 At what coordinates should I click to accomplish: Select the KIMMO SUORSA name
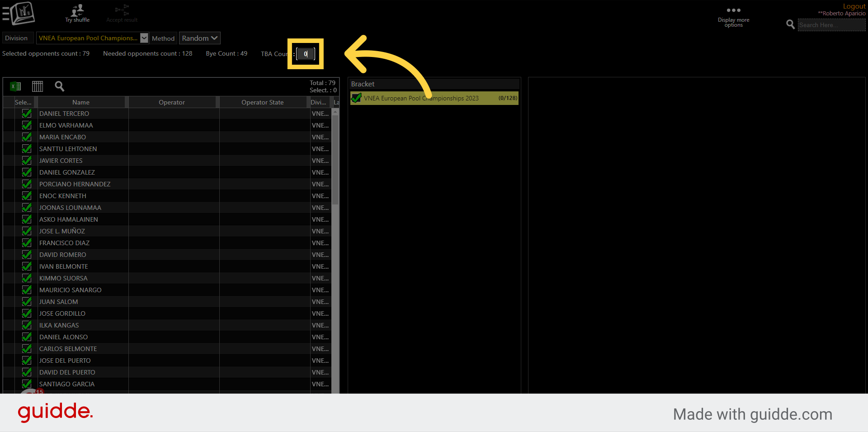63,278
